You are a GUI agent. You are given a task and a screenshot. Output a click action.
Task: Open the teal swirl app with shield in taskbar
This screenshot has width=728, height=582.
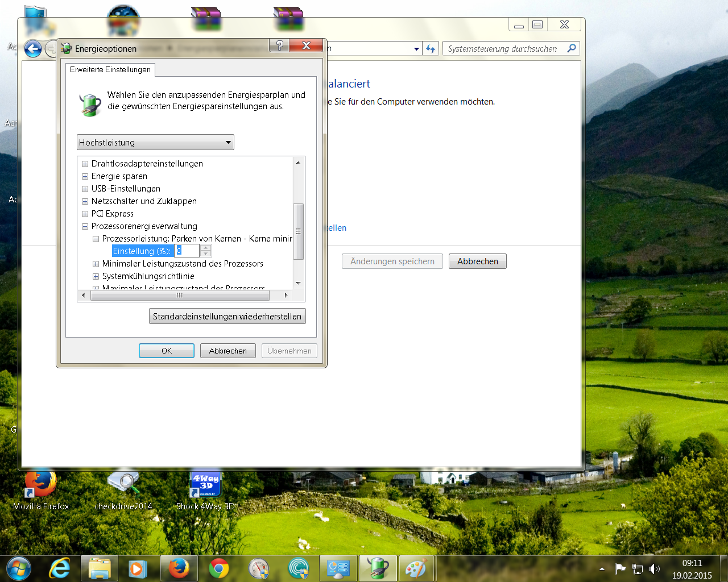(x=299, y=568)
